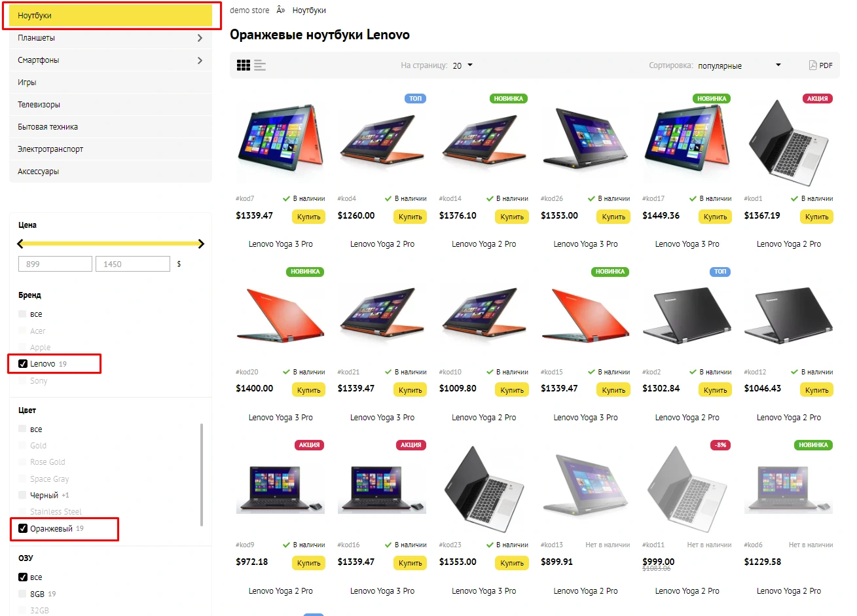Switch to grid view icon
This screenshot has width=857, height=616.
tap(244, 65)
